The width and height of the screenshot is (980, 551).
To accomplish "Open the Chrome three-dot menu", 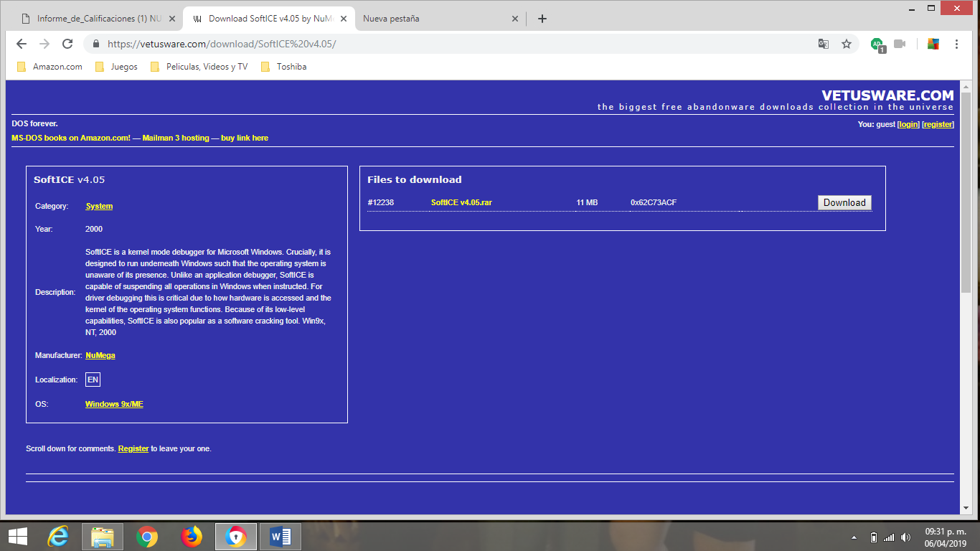I will coord(956,44).
